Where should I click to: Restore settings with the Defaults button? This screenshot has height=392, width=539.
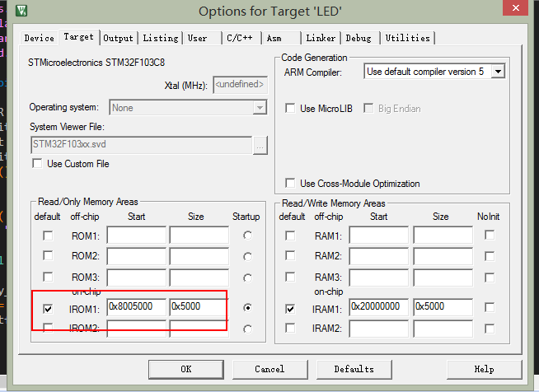tap(354, 369)
